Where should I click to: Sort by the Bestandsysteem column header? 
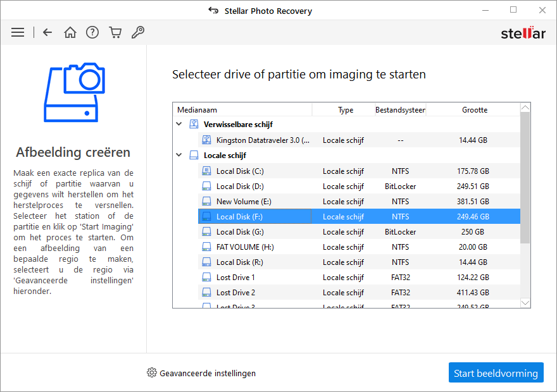pyautogui.click(x=400, y=110)
